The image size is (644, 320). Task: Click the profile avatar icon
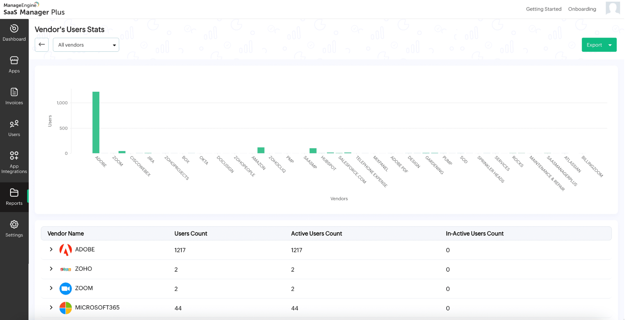[x=613, y=8]
